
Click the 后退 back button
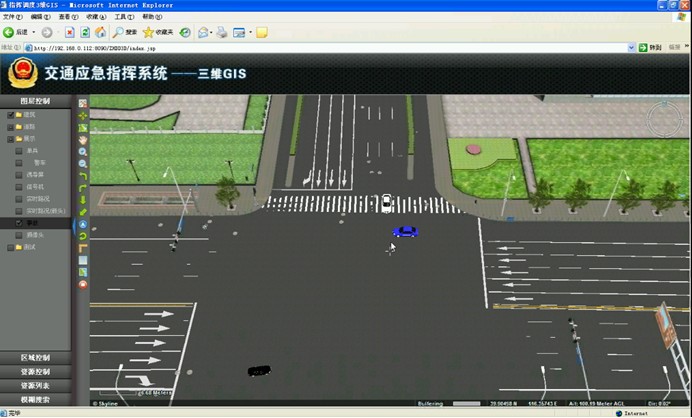(x=16, y=32)
